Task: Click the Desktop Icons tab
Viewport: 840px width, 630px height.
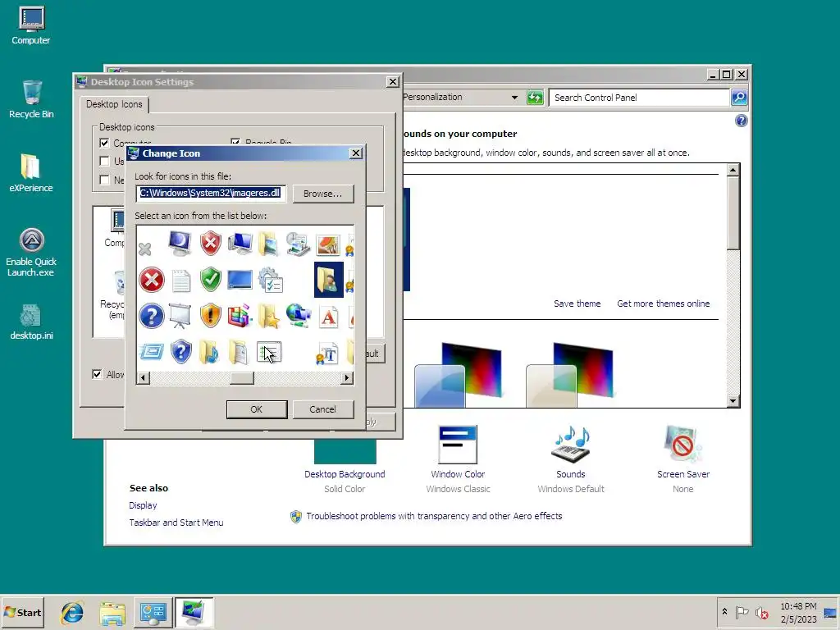Action: (114, 104)
